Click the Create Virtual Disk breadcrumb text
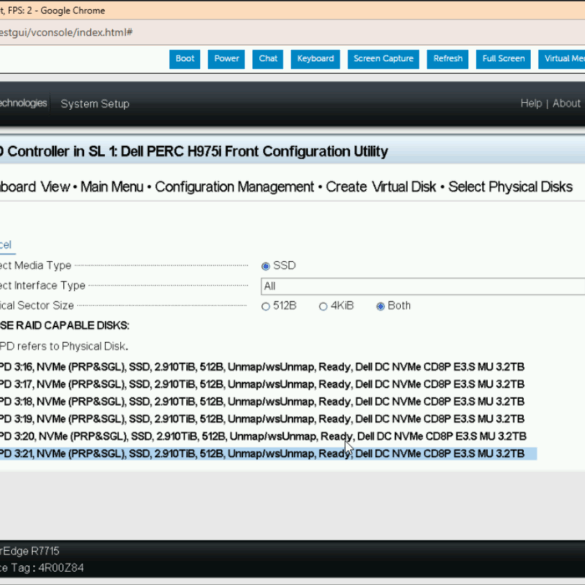Viewport: 585px width, 585px height. coord(381,187)
